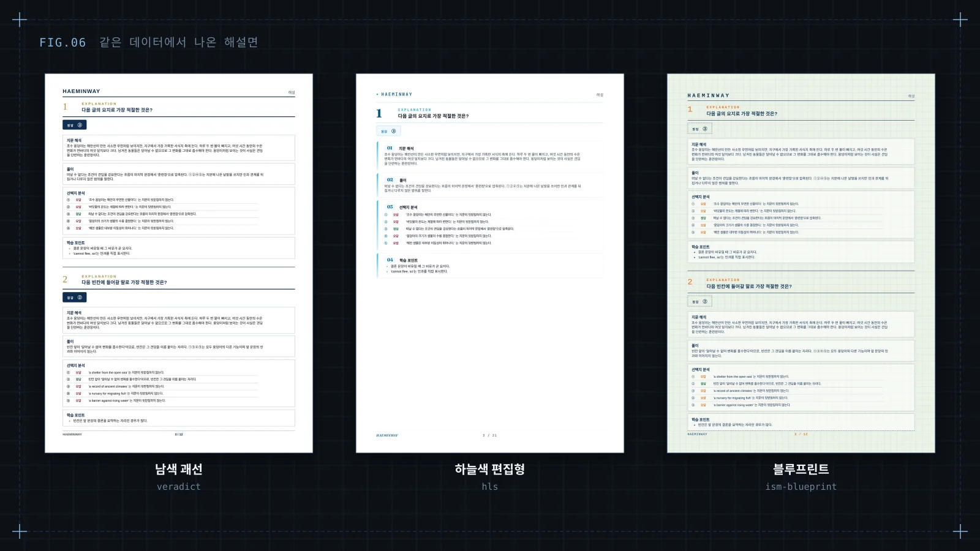Click the 'hls' template name

tap(490, 487)
